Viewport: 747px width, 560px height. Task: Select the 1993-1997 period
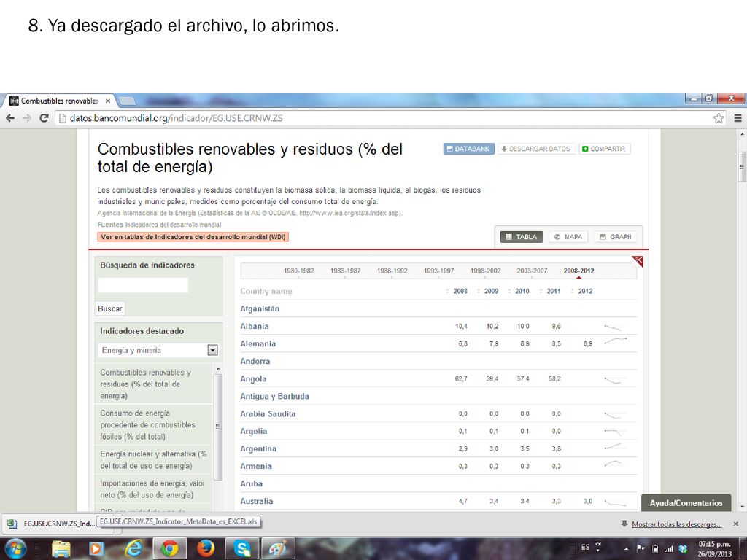tap(438, 271)
